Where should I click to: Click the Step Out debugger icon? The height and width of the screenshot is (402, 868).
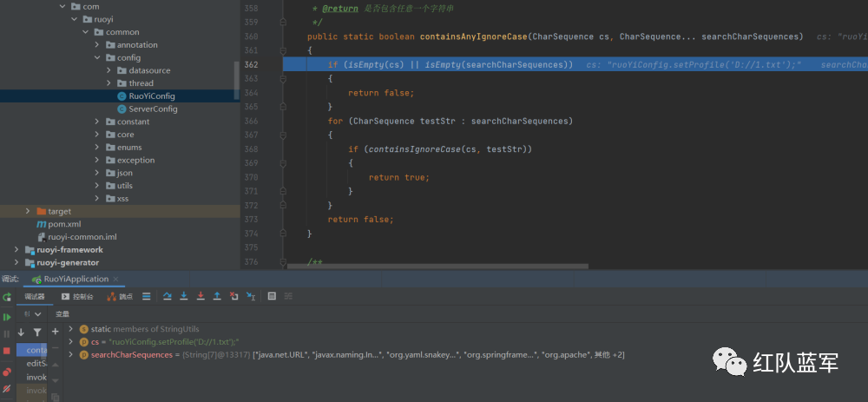217,297
